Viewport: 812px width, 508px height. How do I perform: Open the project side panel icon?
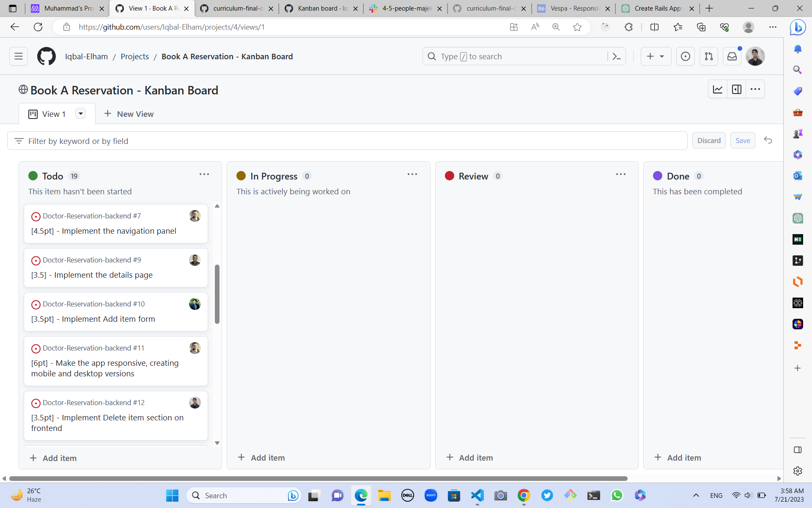736,89
